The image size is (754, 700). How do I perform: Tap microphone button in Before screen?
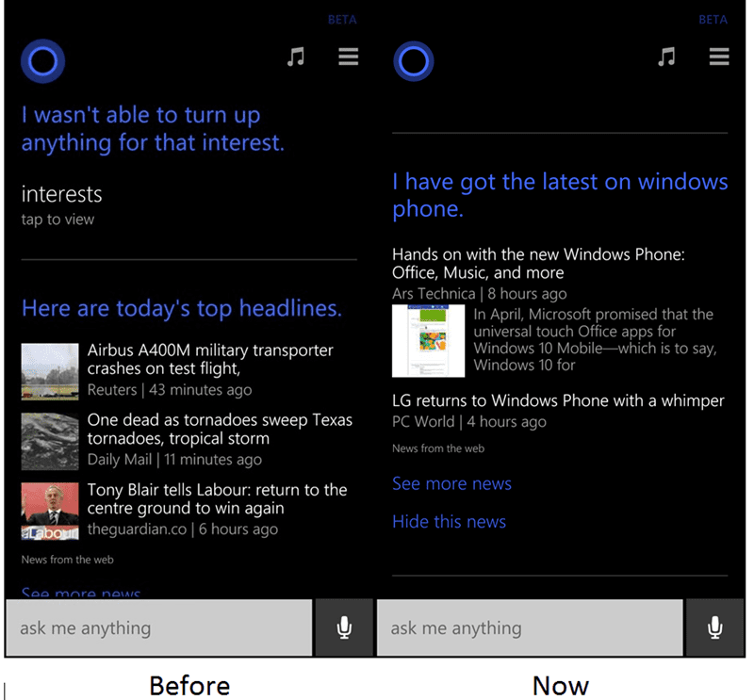[344, 627]
